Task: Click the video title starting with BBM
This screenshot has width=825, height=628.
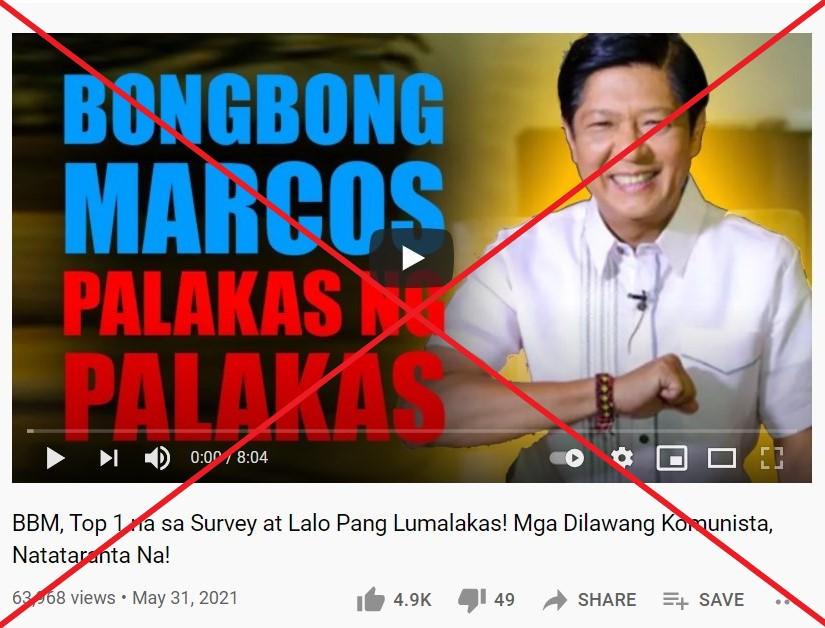Action: coord(393,539)
